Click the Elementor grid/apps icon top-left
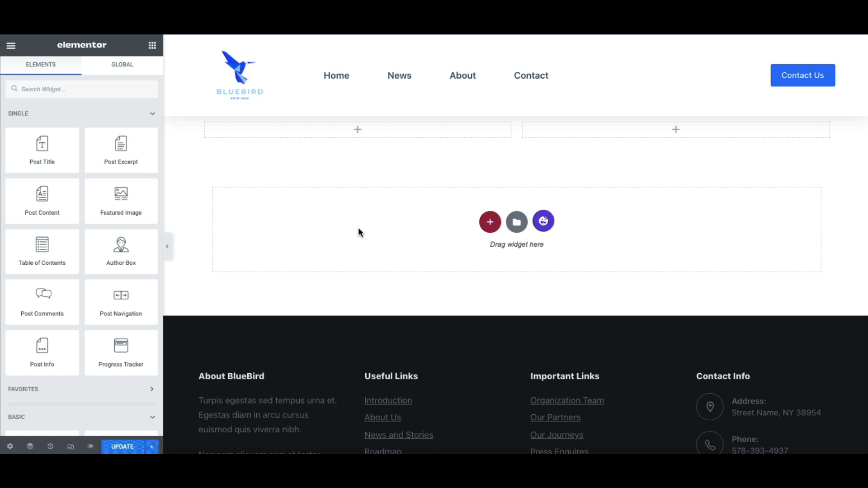The width and height of the screenshot is (868, 488). pos(152,45)
